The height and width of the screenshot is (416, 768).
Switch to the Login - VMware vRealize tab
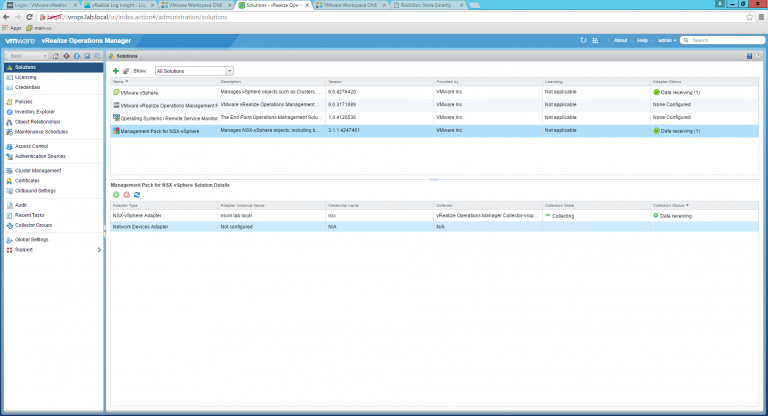point(42,5)
